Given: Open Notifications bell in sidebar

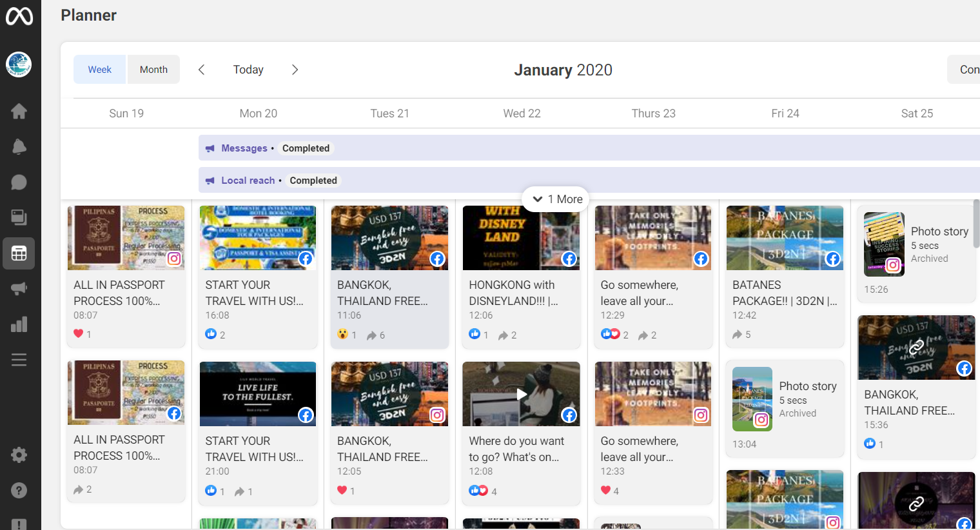Looking at the screenshot, I should pyautogui.click(x=19, y=146).
